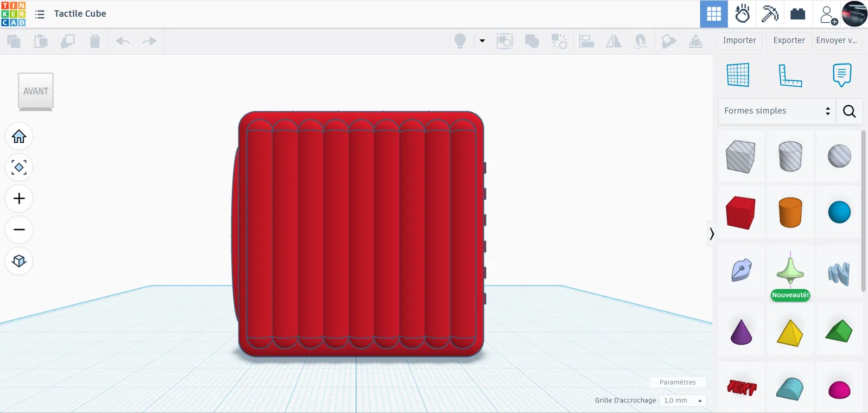Click the Duplicate and repeat icon
868x413 pixels.
[x=68, y=41]
